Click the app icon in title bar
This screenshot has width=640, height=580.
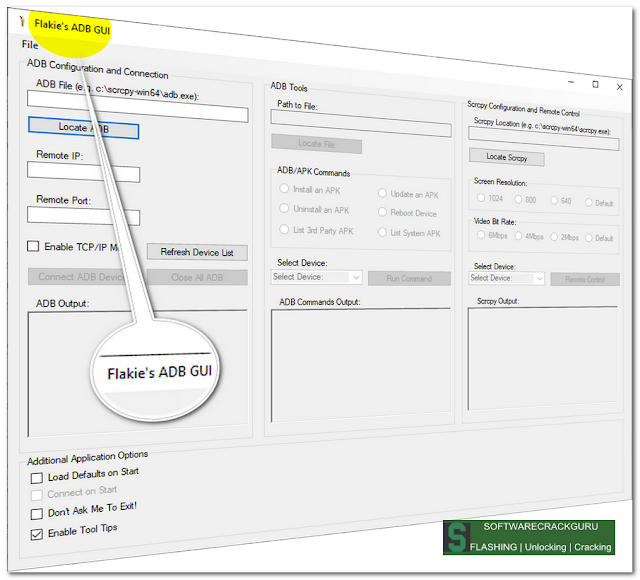coord(22,21)
